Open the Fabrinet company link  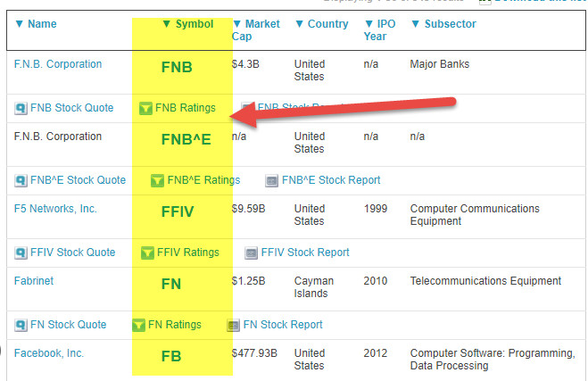[34, 281]
